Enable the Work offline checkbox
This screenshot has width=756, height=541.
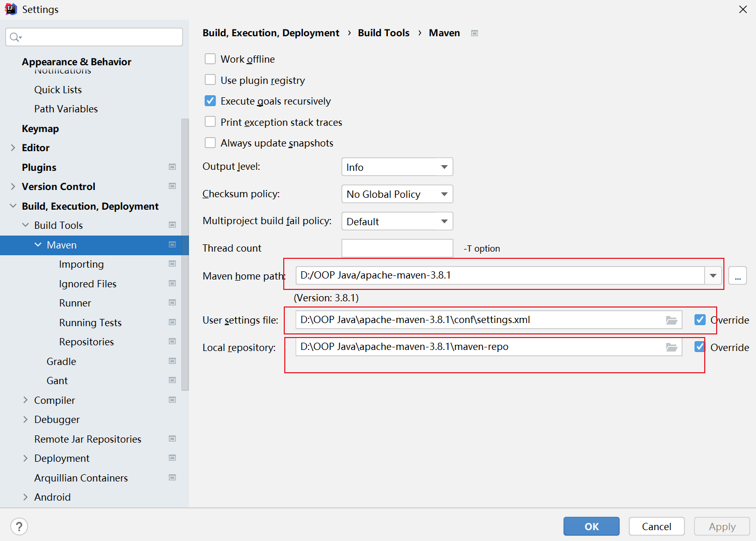(x=210, y=59)
